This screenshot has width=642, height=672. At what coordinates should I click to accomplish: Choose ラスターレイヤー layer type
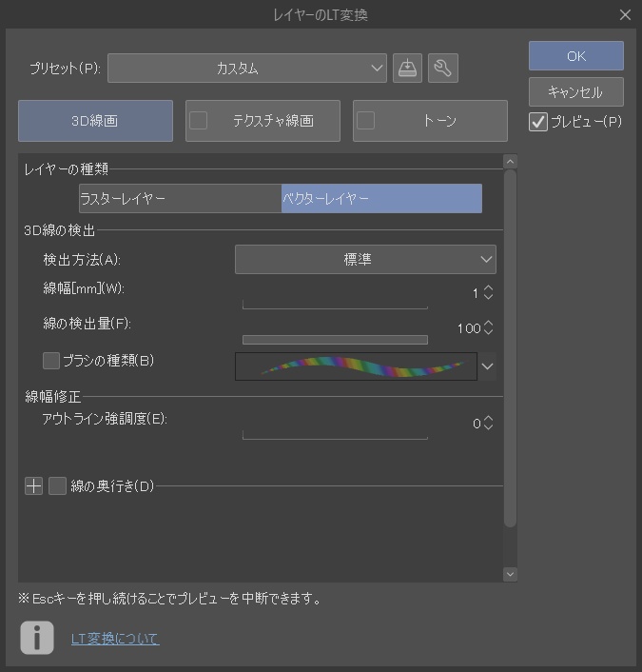(x=181, y=198)
